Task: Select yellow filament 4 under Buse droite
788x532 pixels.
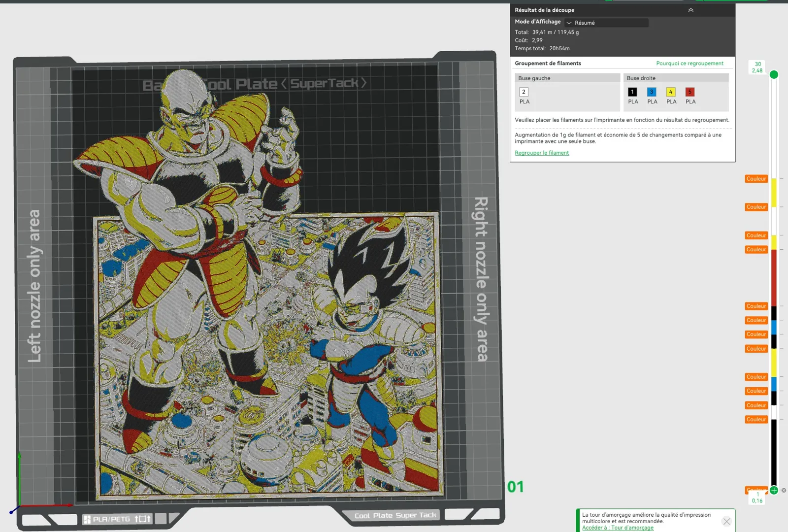Action: [x=671, y=92]
